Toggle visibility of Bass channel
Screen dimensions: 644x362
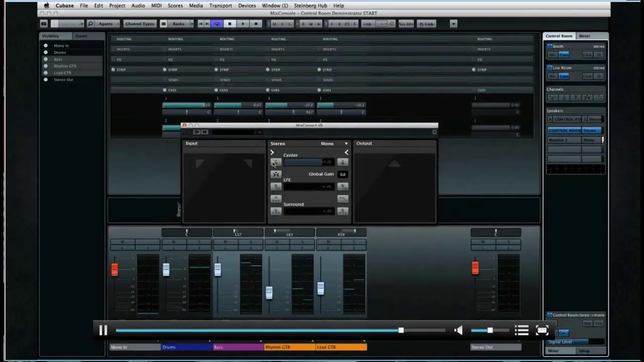[x=46, y=59]
